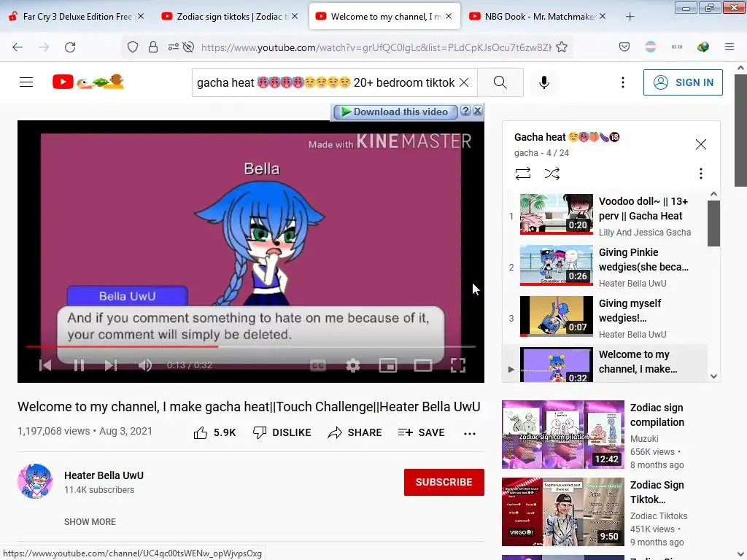Seek on the video progress bar
Image resolution: width=747 pixels, height=560 pixels.
[x=251, y=346]
